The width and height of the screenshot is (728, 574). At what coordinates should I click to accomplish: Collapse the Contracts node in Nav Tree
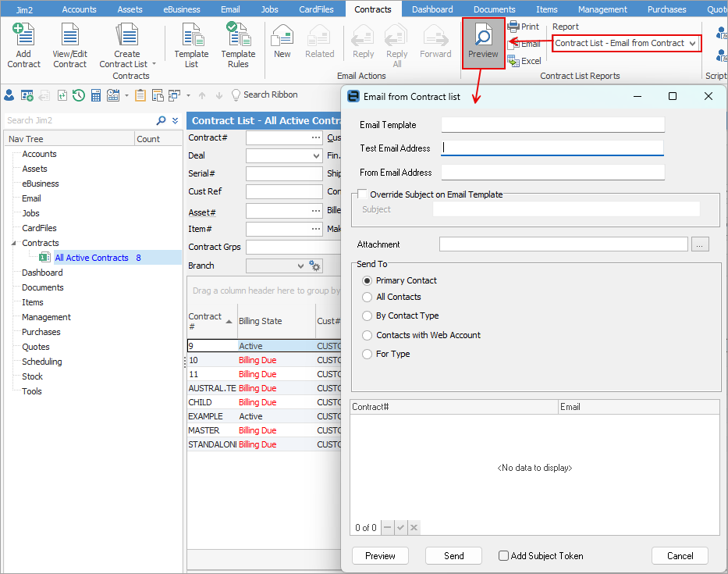click(x=14, y=243)
